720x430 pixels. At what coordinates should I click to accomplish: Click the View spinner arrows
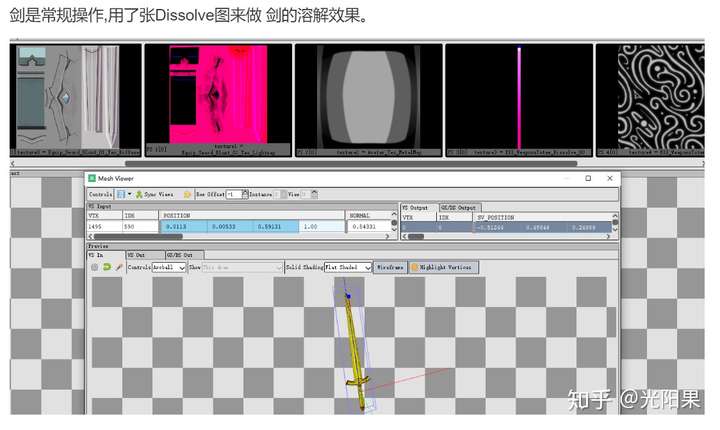point(315,194)
